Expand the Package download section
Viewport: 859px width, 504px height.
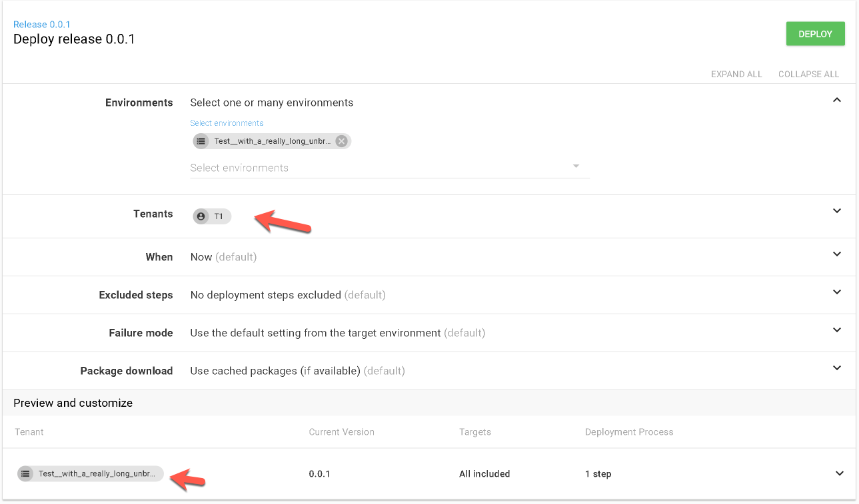[837, 368]
